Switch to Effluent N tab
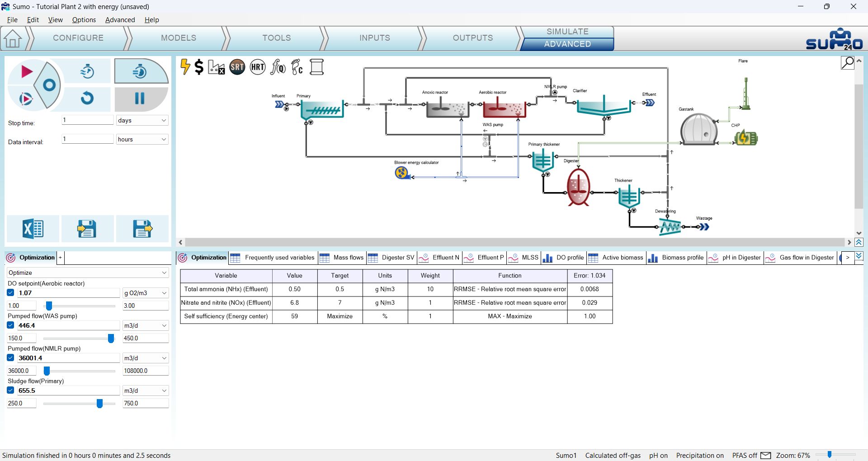Viewport: 868px width, 461px height. [x=439, y=257]
